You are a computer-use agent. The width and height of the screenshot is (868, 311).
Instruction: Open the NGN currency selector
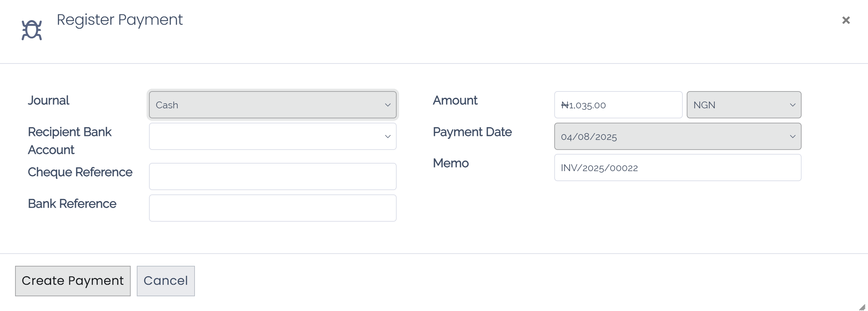click(x=744, y=105)
